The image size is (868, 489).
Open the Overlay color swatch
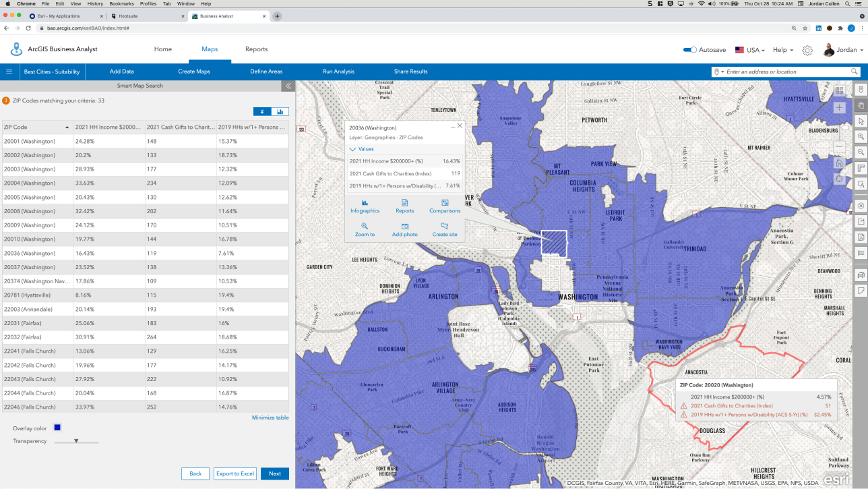[57, 428]
